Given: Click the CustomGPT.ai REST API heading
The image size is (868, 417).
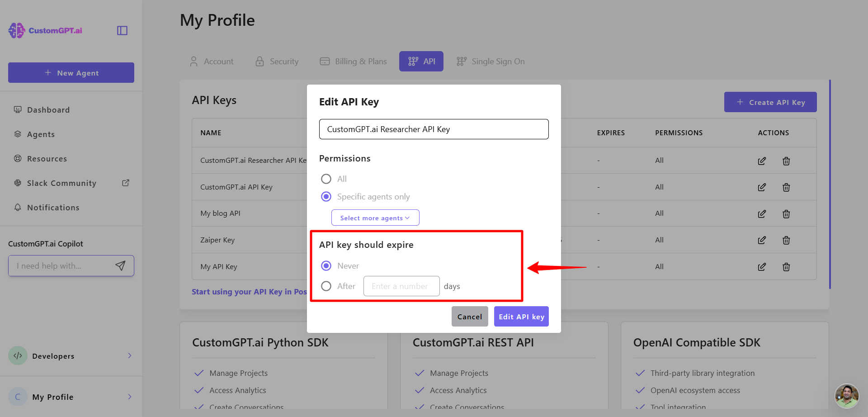Looking at the screenshot, I should tap(473, 343).
